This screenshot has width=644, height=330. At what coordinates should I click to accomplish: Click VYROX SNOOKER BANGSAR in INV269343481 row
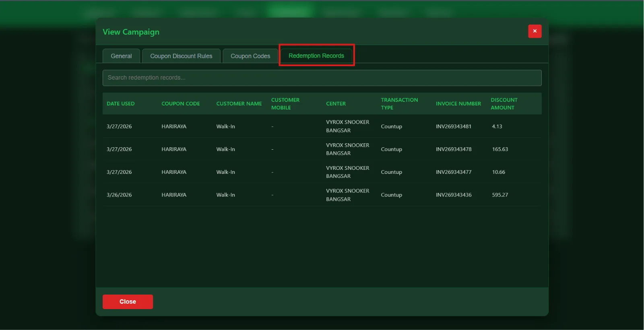[347, 126]
